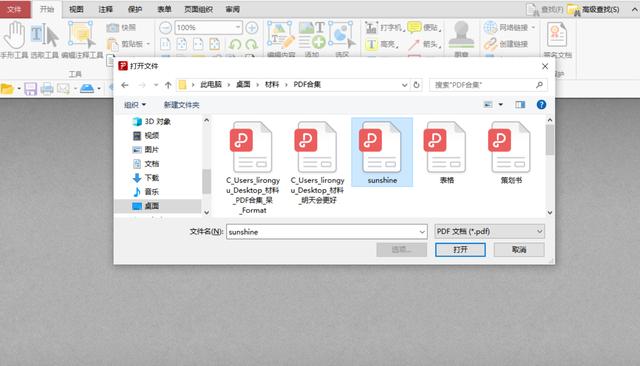
Task: Select the Arrow (箭头) annotation tool
Action: point(424,44)
